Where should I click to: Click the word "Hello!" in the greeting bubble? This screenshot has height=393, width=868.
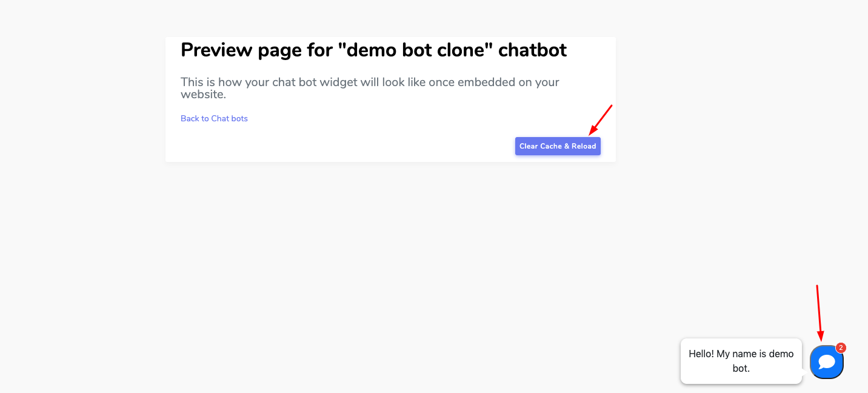pos(701,354)
